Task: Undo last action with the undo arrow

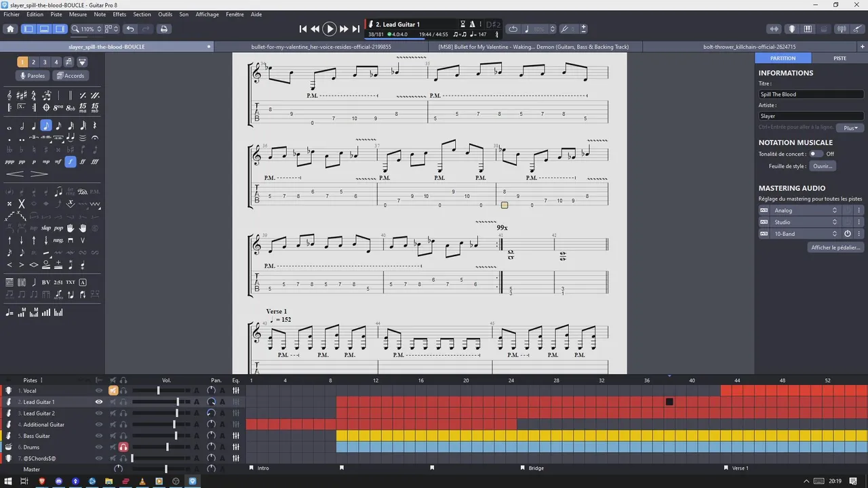Action: [x=130, y=29]
